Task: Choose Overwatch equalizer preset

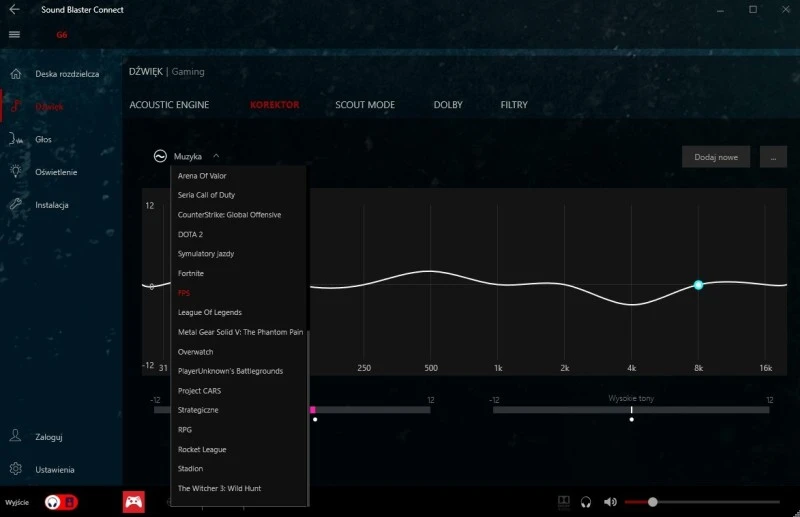Action: (x=196, y=352)
